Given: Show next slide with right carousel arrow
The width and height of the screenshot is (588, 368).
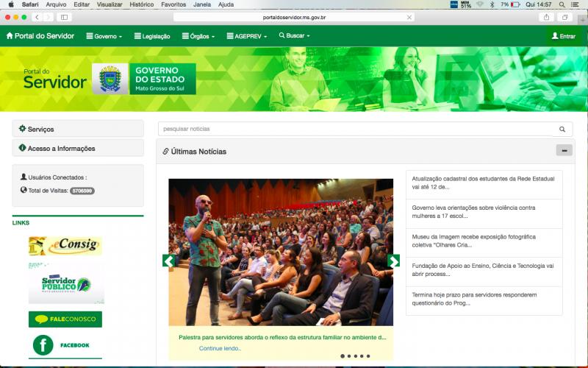Looking at the screenshot, I should coord(393,261).
